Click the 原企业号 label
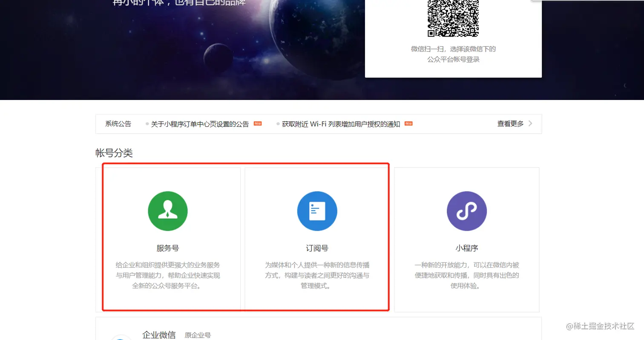The image size is (644, 340). click(x=198, y=335)
